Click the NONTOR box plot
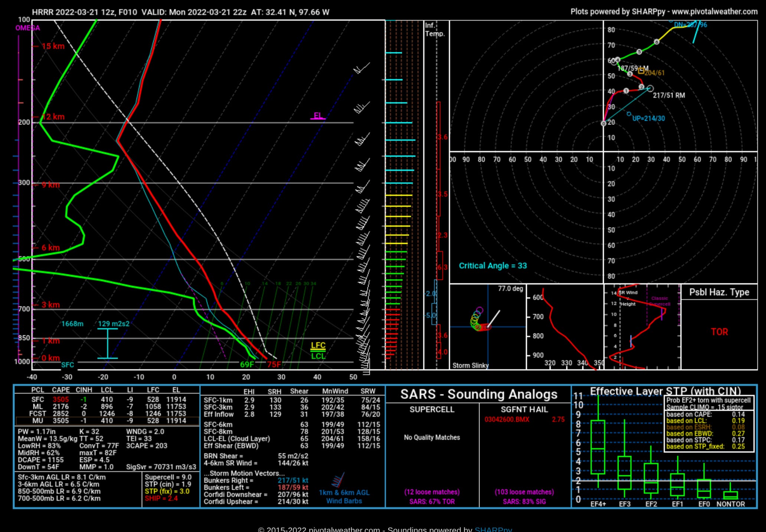The image size is (766, 532). [x=730, y=495]
